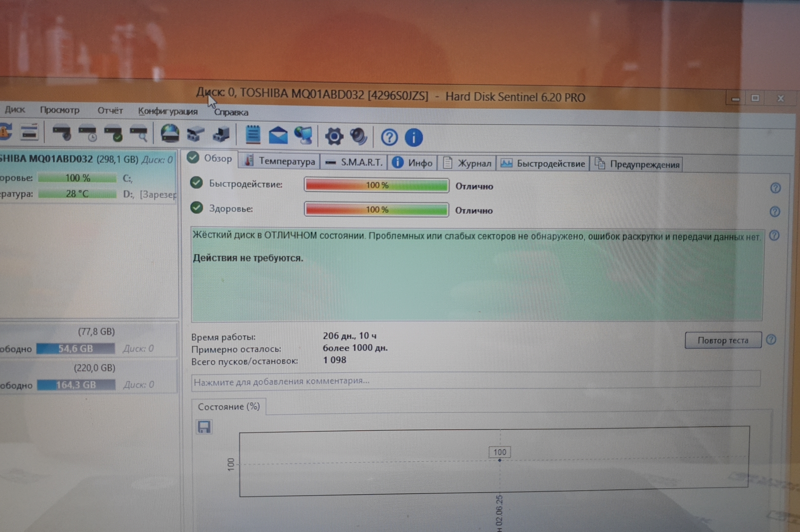Click help icon next to Повтор теста
Viewport: 800px width, 532px height.
[771, 340]
